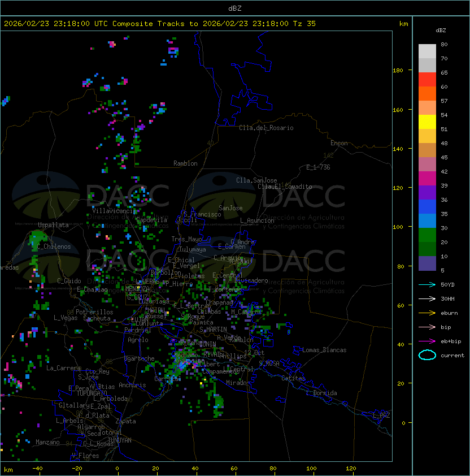470x476 pixels.
Task: Click the 'Capdevila' map label
Action: click(x=152, y=220)
